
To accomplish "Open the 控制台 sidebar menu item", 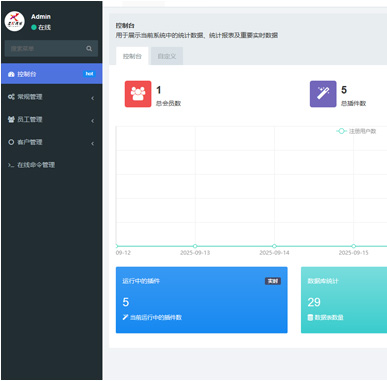I will tap(52, 74).
